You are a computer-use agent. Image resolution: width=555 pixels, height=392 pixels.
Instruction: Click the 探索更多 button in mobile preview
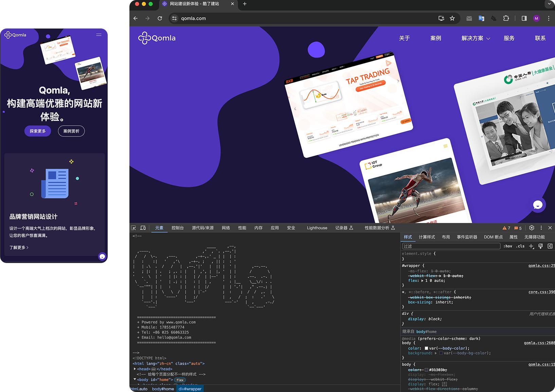point(38,131)
